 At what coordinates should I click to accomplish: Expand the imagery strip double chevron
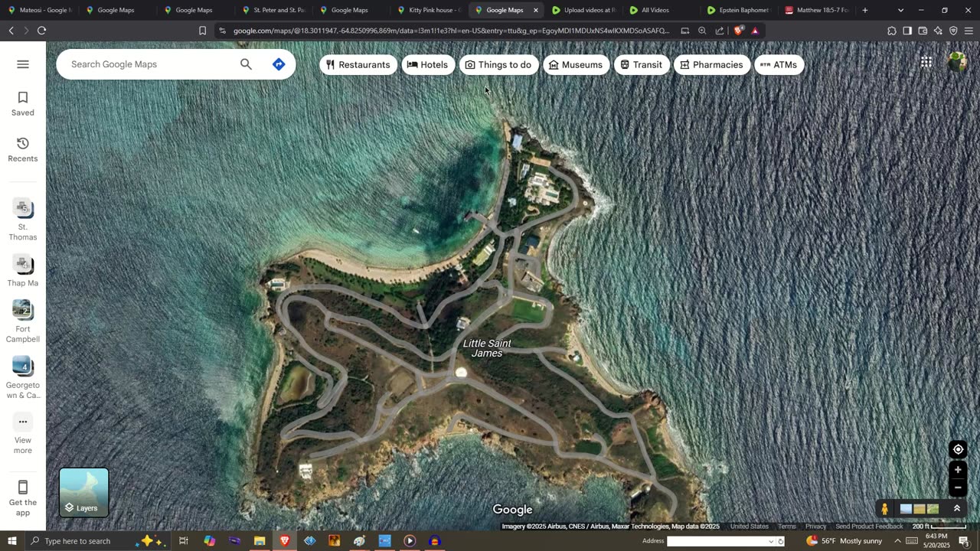(956, 509)
